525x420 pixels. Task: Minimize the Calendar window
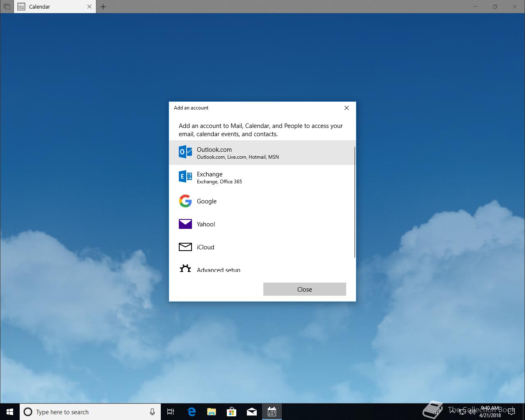(x=476, y=7)
